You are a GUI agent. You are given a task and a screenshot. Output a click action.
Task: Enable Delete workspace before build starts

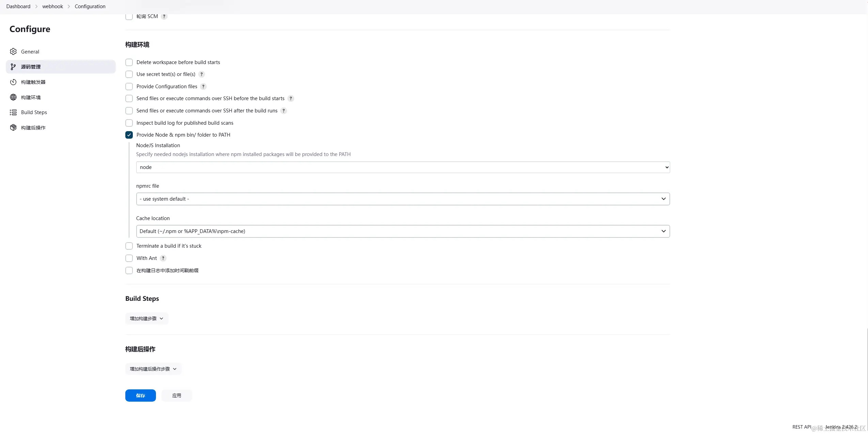[129, 62]
